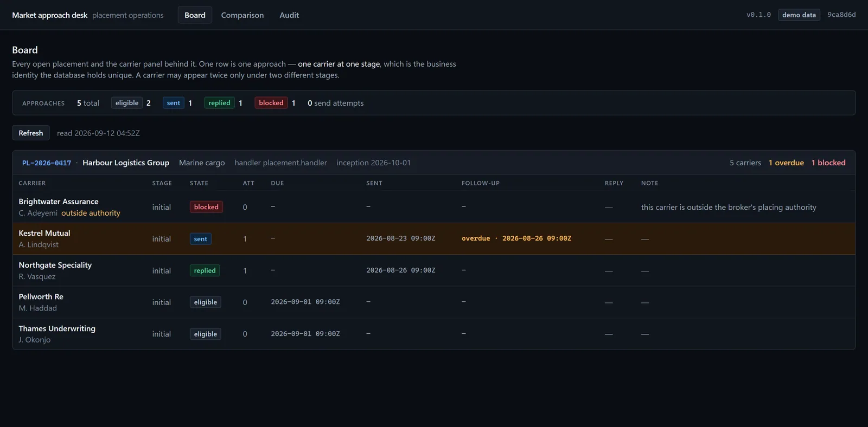
Task: Switch to the Comparison tab
Action: pos(242,15)
